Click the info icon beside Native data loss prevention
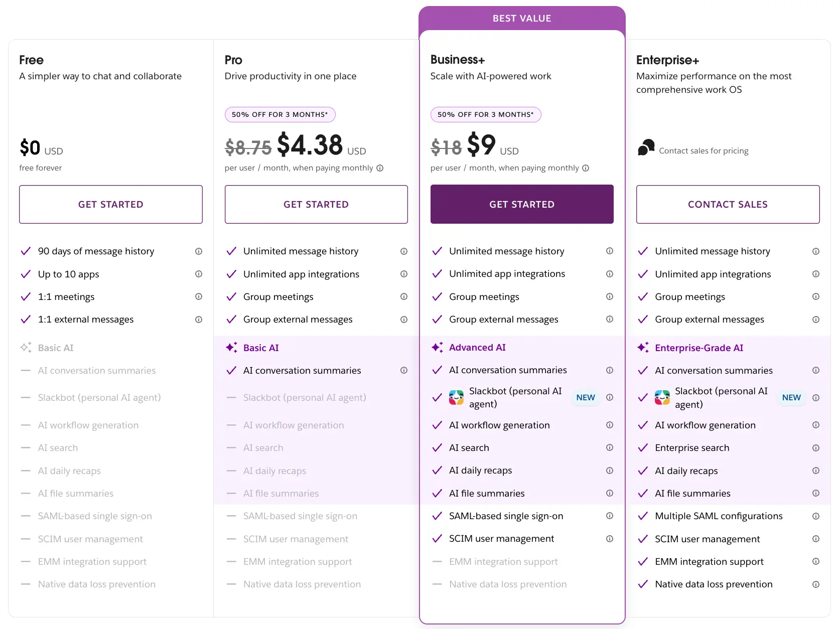 coord(816,584)
